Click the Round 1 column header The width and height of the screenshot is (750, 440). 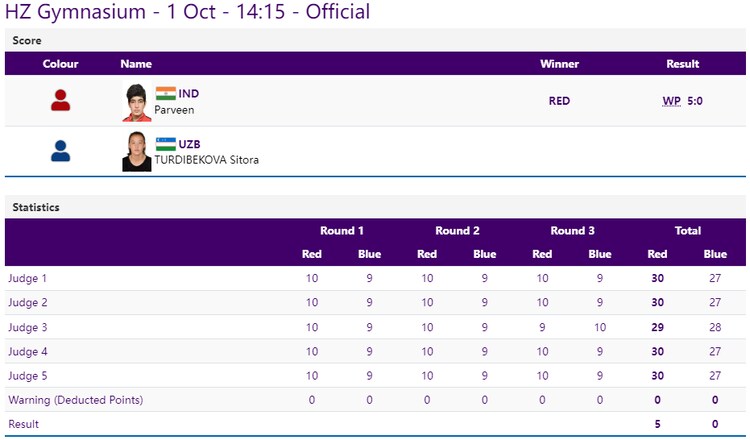coord(342,230)
